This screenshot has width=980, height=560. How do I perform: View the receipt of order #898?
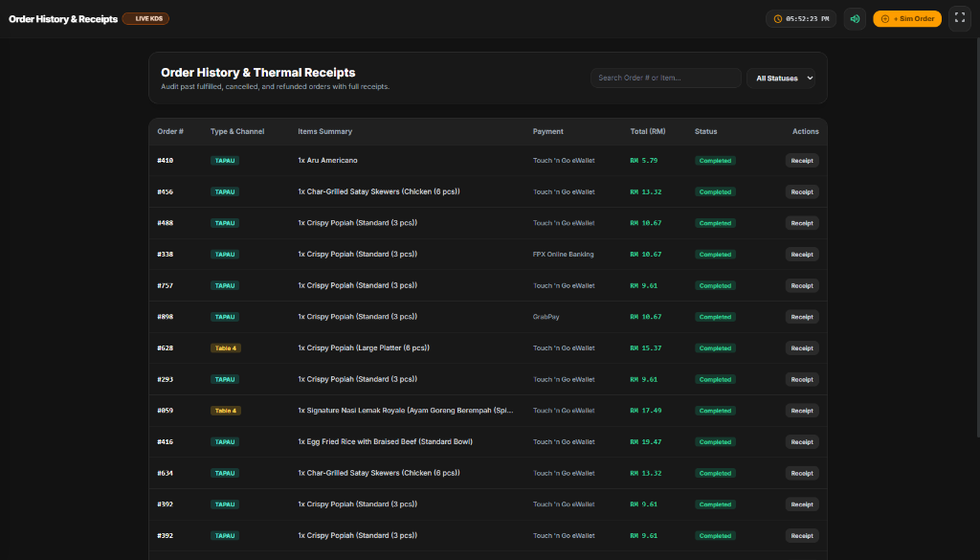[x=802, y=317]
